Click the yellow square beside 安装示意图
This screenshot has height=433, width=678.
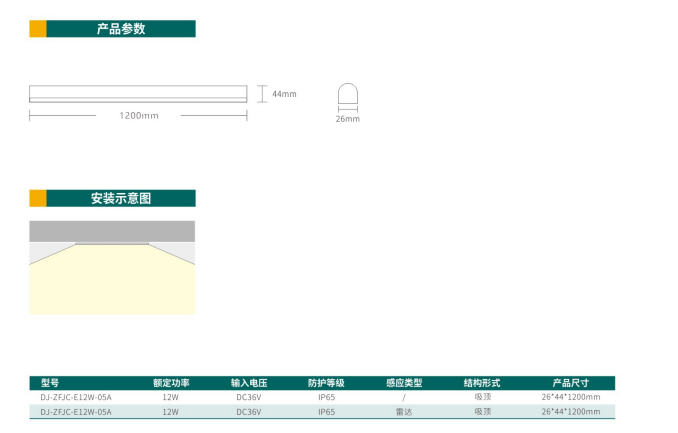37,198
